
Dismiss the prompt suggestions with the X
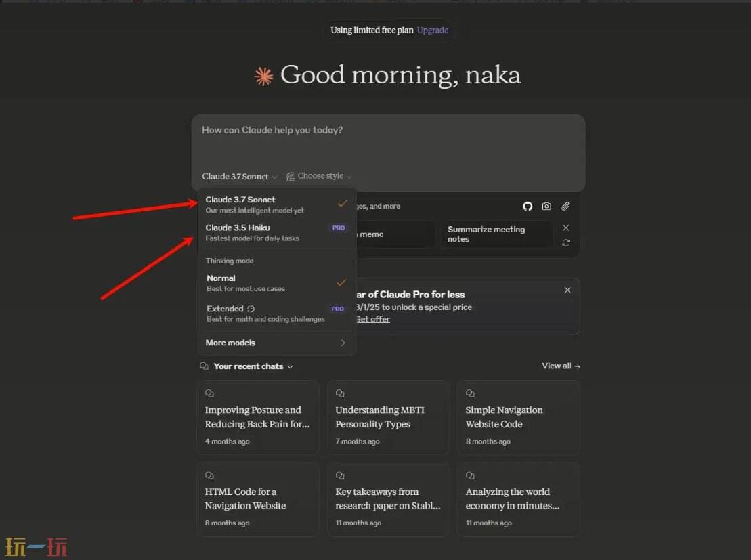point(566,228)
